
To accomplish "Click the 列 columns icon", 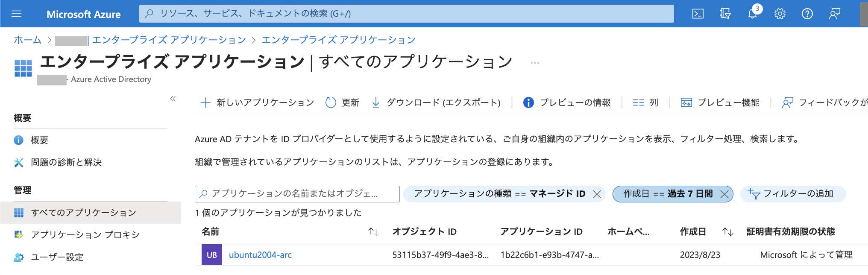I will [639, 102].
